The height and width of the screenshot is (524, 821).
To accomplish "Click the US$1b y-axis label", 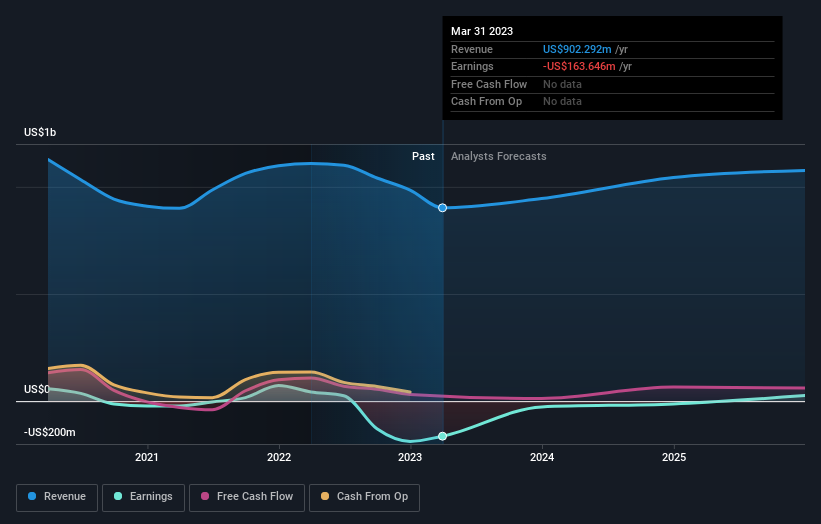I will (x=40, y=132).
